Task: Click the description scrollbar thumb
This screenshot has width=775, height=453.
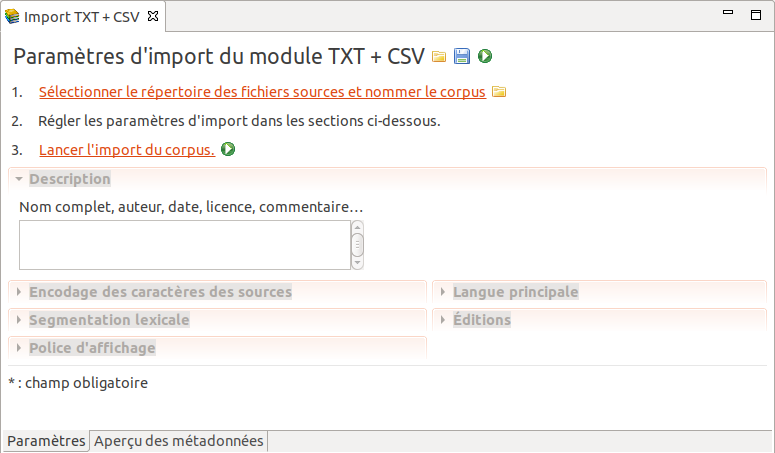Action: (x=357, y=245)
